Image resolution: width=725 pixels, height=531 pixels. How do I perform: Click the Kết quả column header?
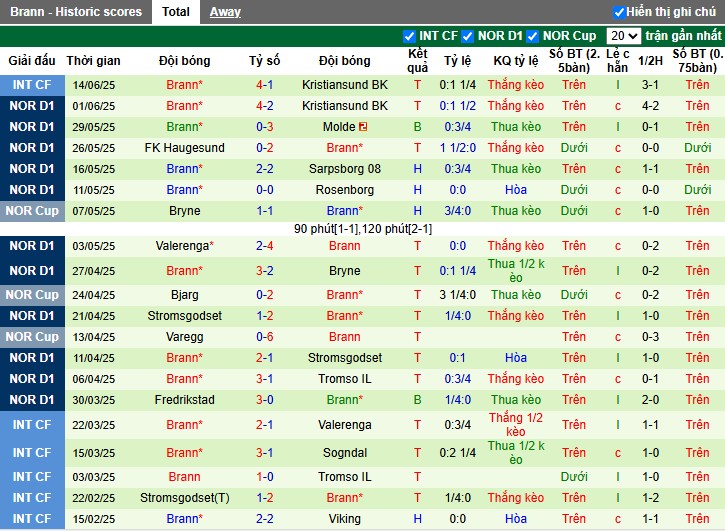(418, 61)
